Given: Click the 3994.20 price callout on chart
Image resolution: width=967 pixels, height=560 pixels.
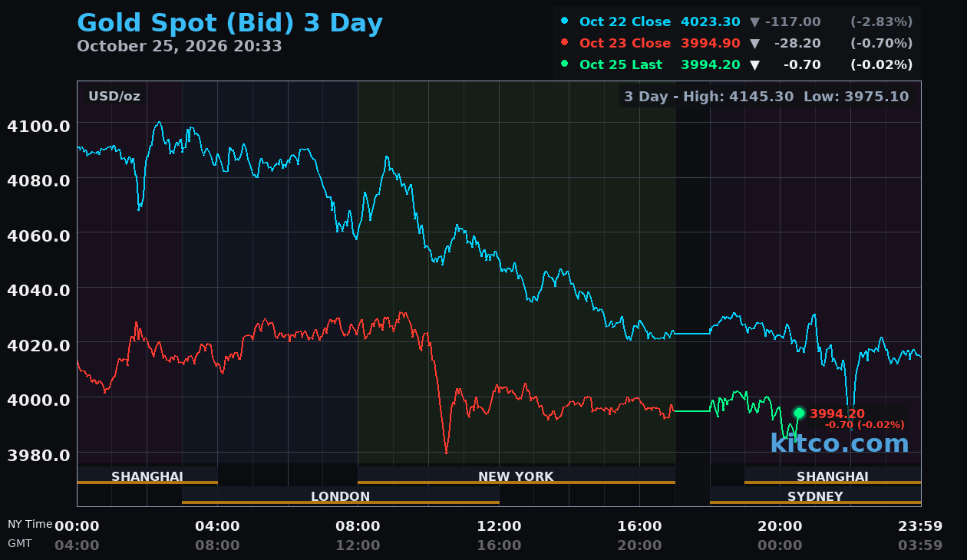Looking at the screenshot, I should (x=837, y=413).
